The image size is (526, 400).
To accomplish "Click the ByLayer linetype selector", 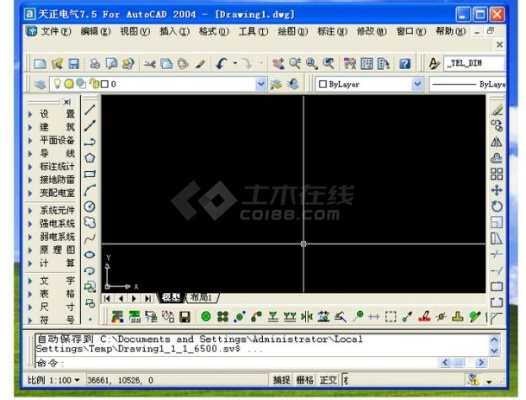I will (467, 84).
